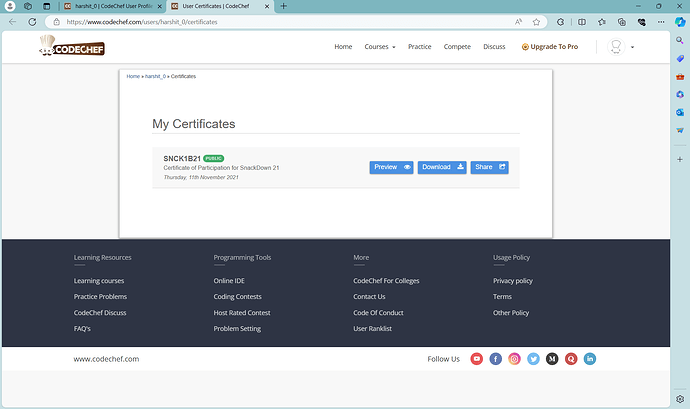Open Privacy policy footer link

click(513, 281)
